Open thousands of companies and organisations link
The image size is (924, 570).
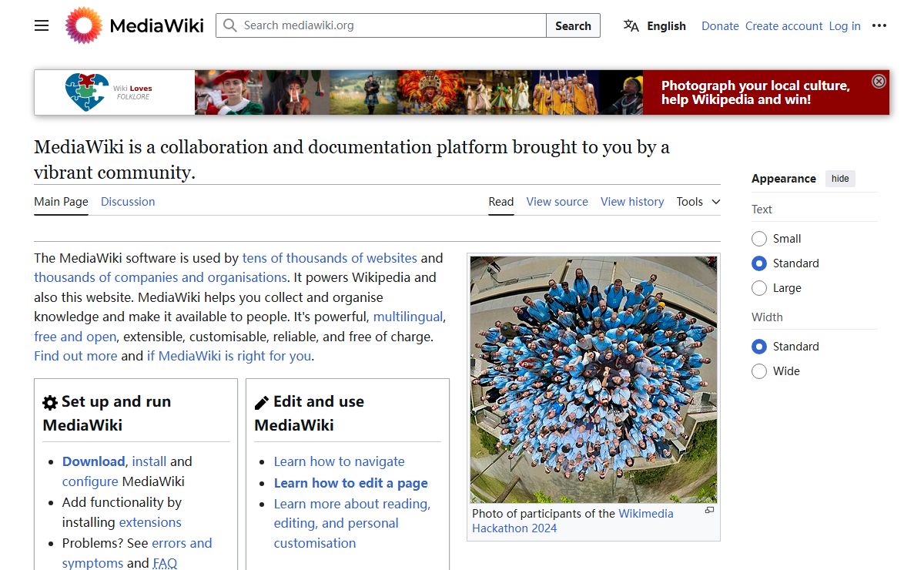160,277
